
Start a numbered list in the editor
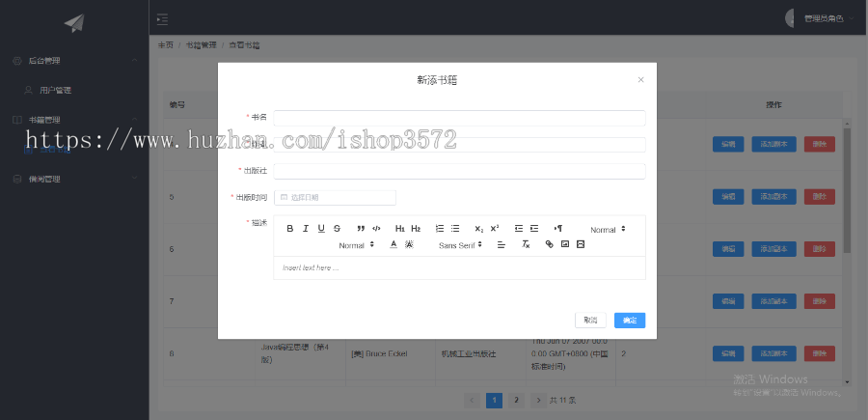440,228
